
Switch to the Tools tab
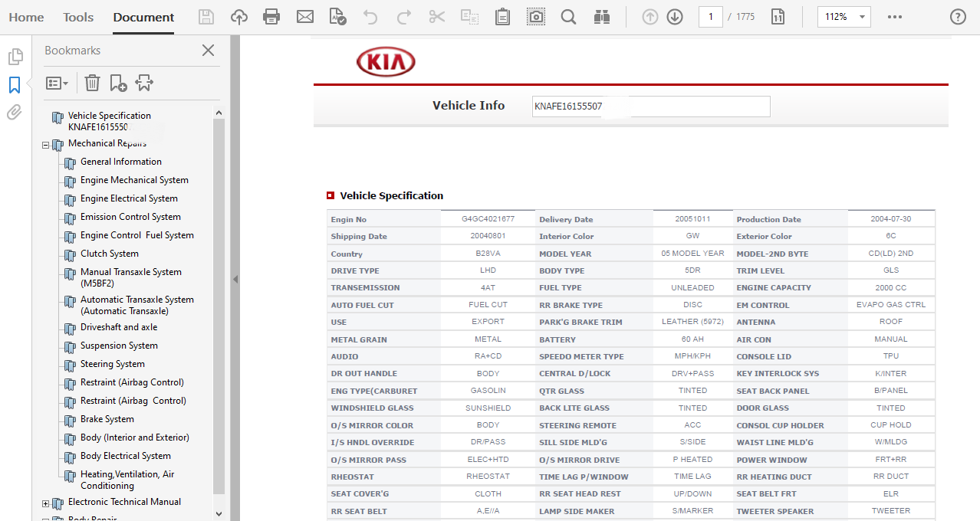coord(78,17)
